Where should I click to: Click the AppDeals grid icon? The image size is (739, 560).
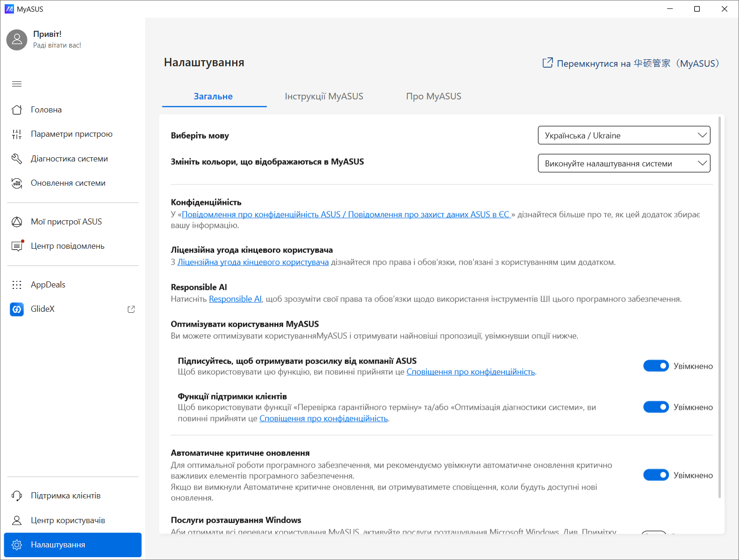(x=17, y=285)
